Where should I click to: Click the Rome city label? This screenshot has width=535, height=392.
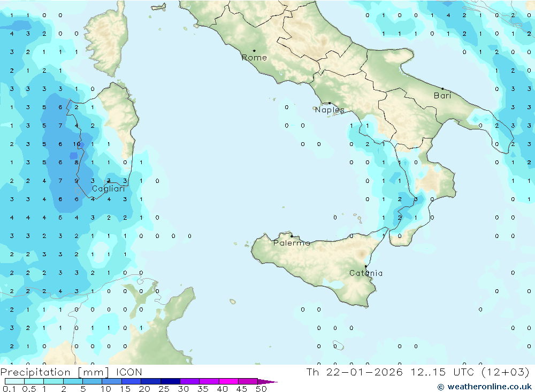(254, 58)
